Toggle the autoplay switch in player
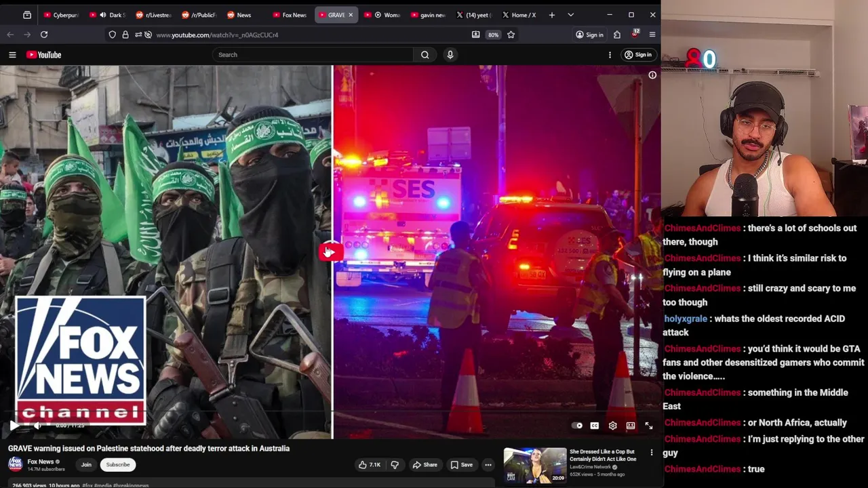The width and height of the screenshot is (868, 488). point(576,426)
